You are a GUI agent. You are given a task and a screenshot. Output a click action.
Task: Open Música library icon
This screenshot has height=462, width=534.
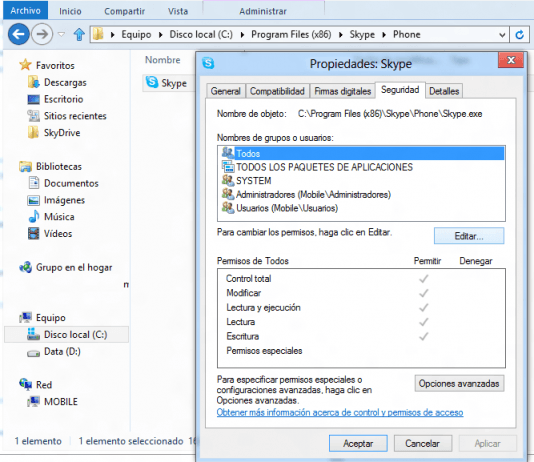(x=33, y=217)
